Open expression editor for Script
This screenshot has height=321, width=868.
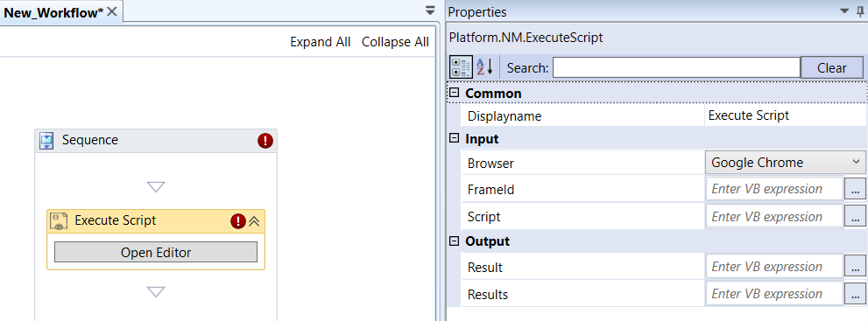pyautogui.click(x=855, y=217)
